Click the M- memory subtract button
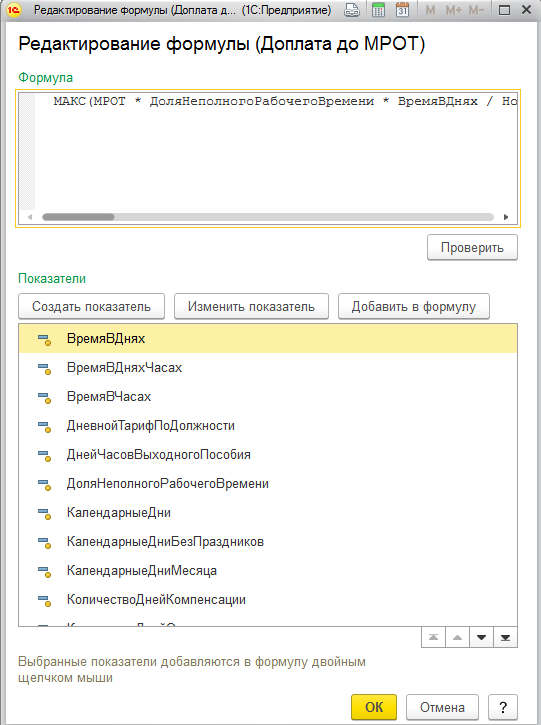Screen dimensions: 541x725 pyautogui.click(x=476, y=10)
